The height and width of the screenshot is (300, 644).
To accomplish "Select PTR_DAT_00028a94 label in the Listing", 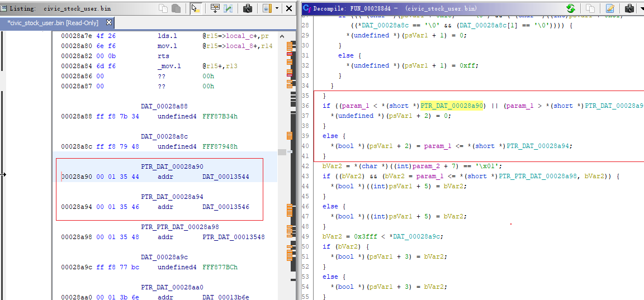I will 172,197.
